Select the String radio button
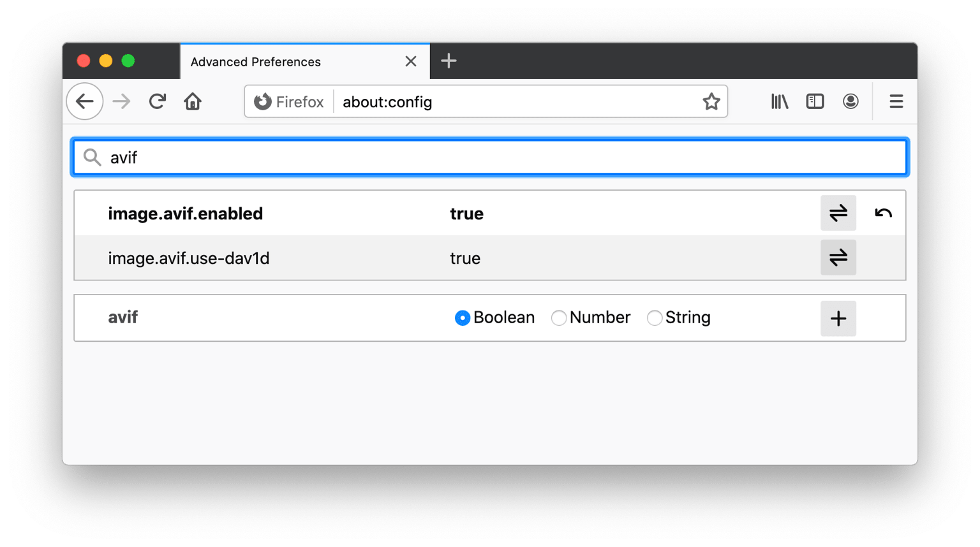Image resolution: width=980 pixels, height=547 pixels. click(655, 317)
